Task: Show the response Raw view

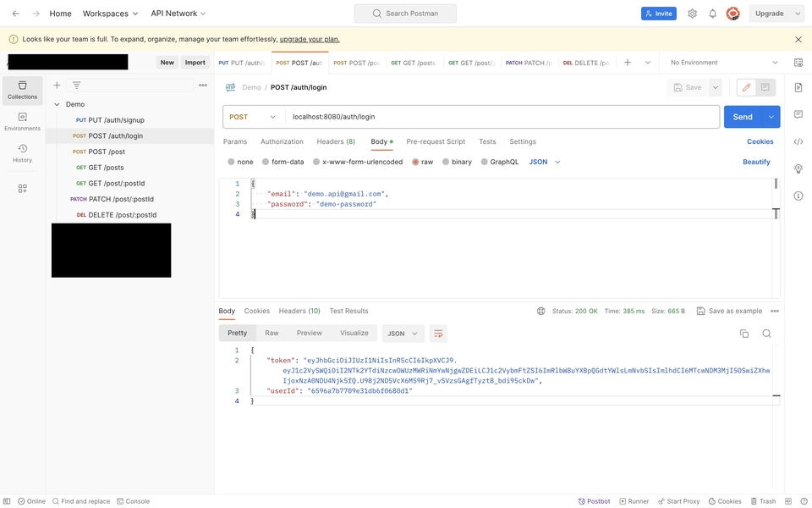Action: (272, 334)
